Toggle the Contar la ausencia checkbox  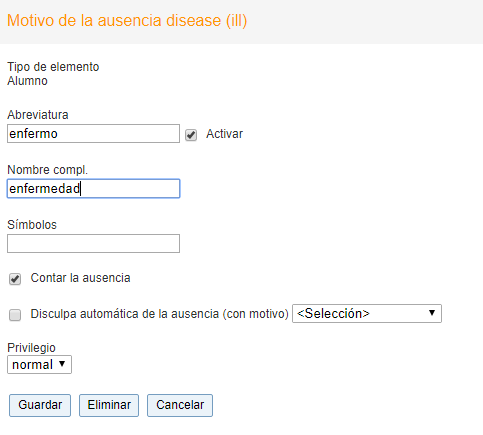tap(15, 279)
